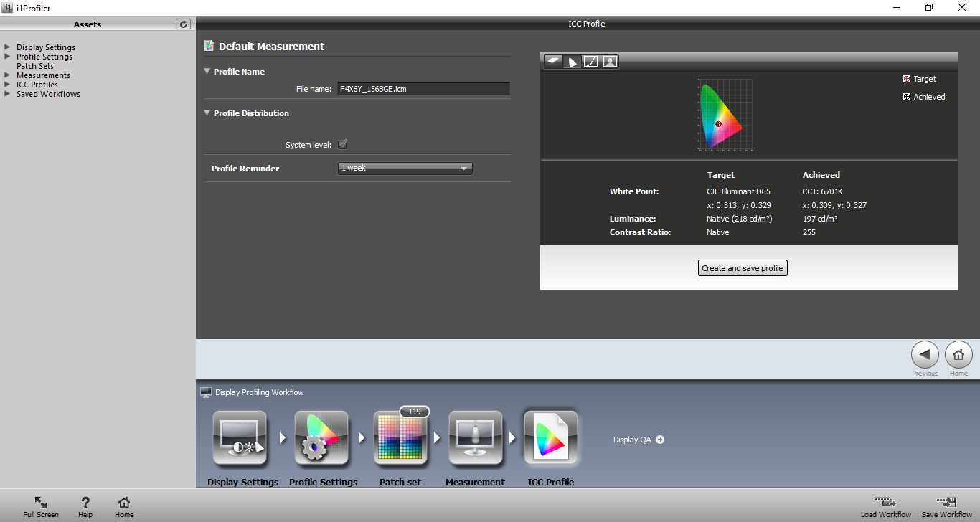Go to the Profile Settings workflow step
This screenshot has height=522, width=980.
tap(321, 437)
